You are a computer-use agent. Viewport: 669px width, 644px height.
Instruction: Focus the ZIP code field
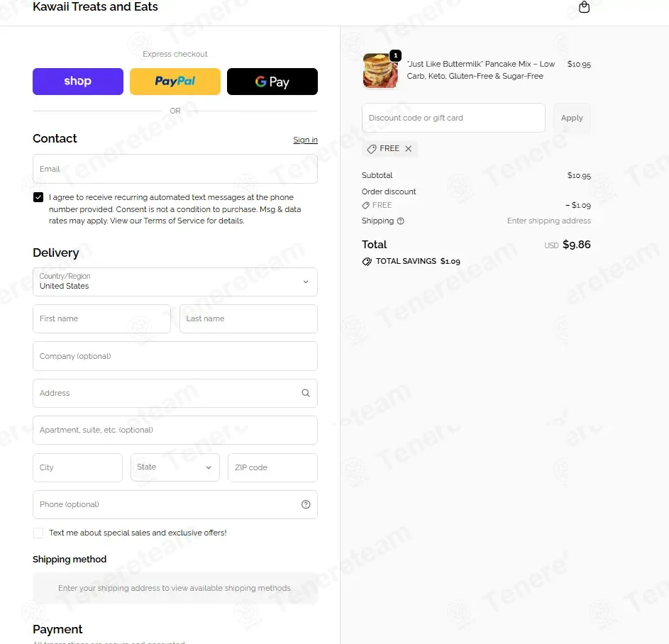tap(272, 467)
